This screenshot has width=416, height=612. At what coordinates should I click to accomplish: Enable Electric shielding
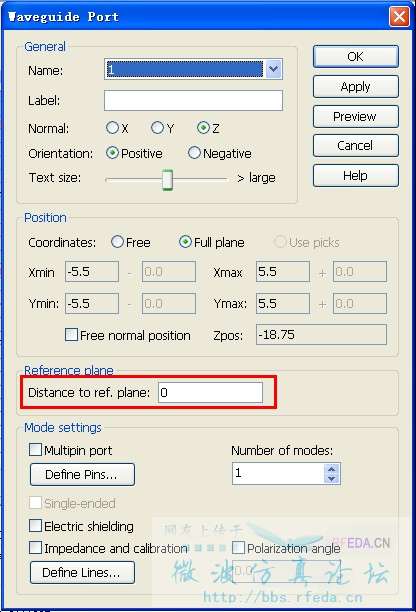(35, 525)
